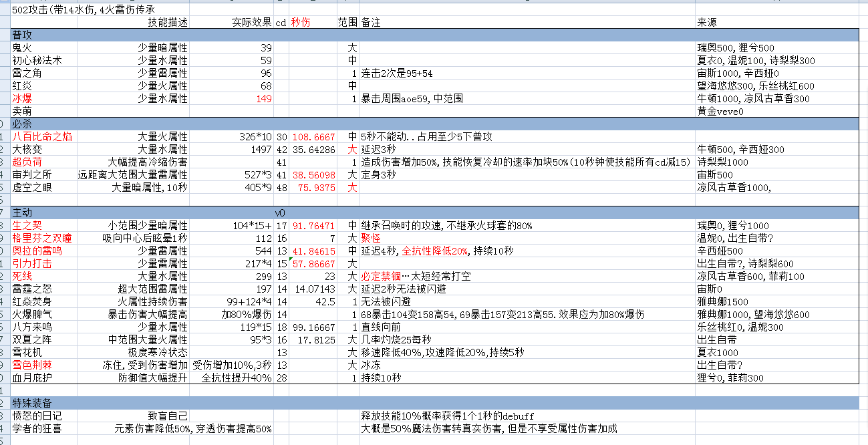Select the "初心秘法术" cell
This screenshot has height=445, width=868.
coord(37,60)
